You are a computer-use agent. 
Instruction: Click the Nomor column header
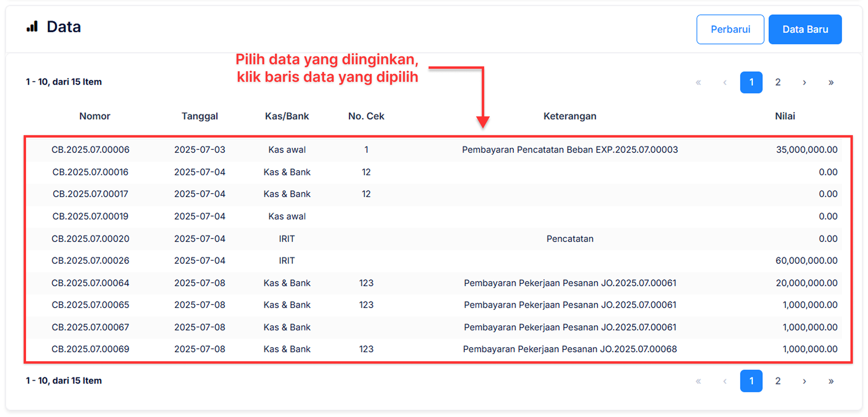click(x=95, y=116)
